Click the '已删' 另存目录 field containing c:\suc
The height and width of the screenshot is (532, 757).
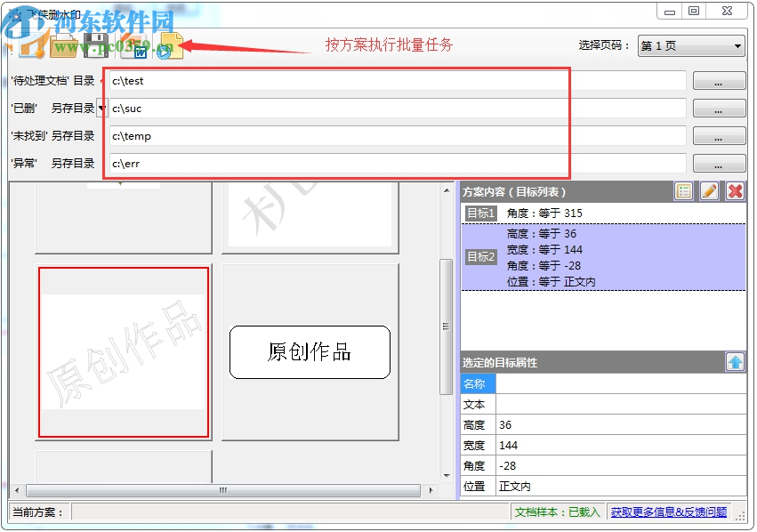(x=398, y=109)
